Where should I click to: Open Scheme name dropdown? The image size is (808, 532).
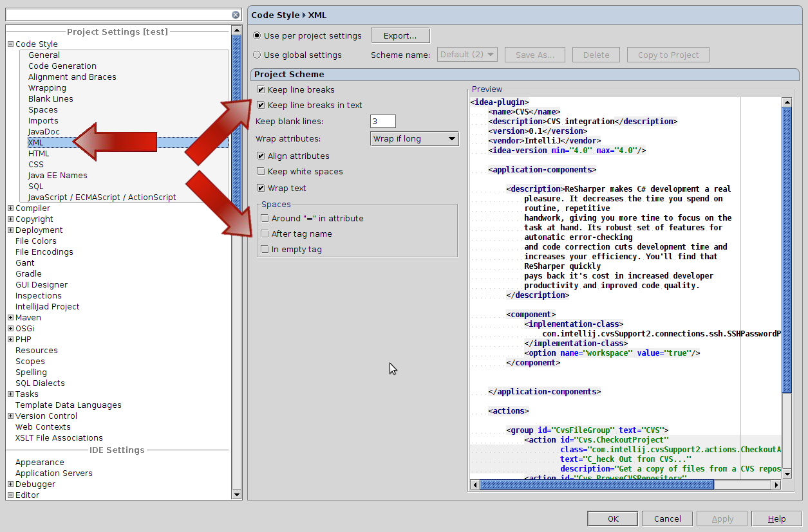coord(467,55)
